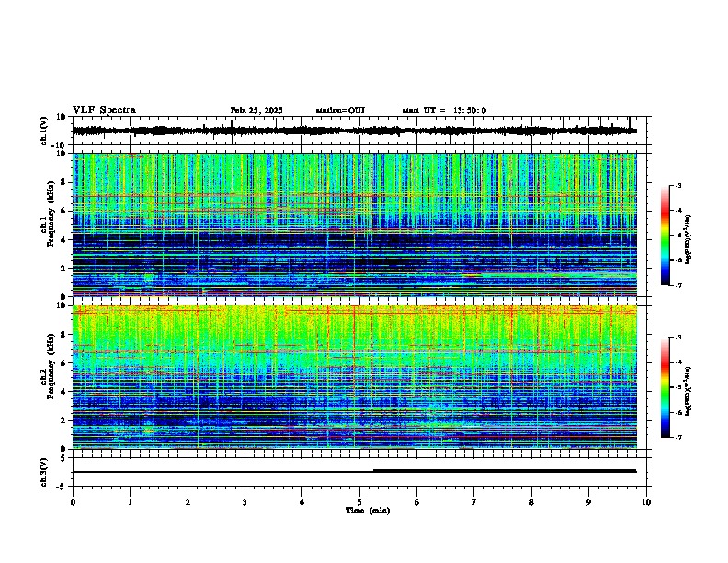Image resolution: width=728 pixels, height=563 pixels.
Task: Click the ch.2 spectrogram color scale bar
Action: coord(665,387)
